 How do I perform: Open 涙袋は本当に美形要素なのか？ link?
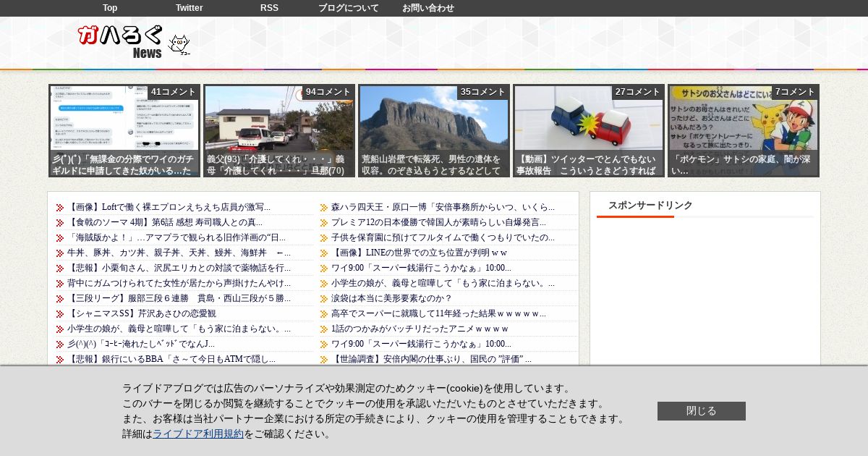pos(391,298)
